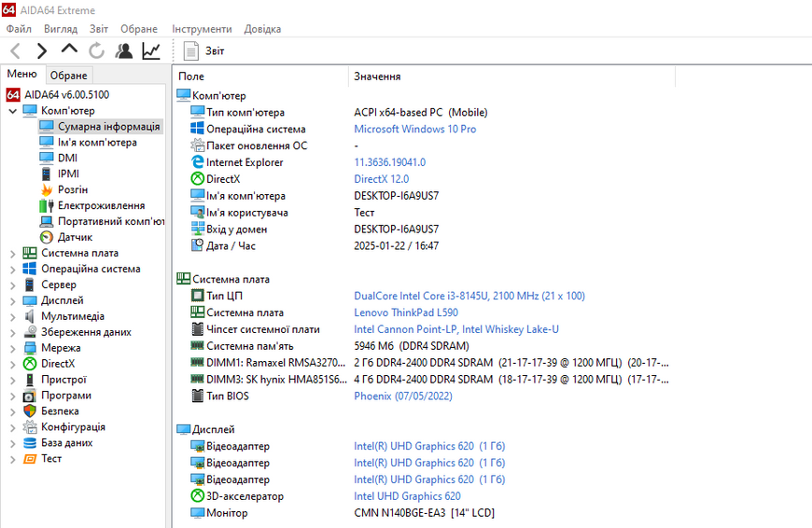Click the Сервер tower icon in tree

30,285
